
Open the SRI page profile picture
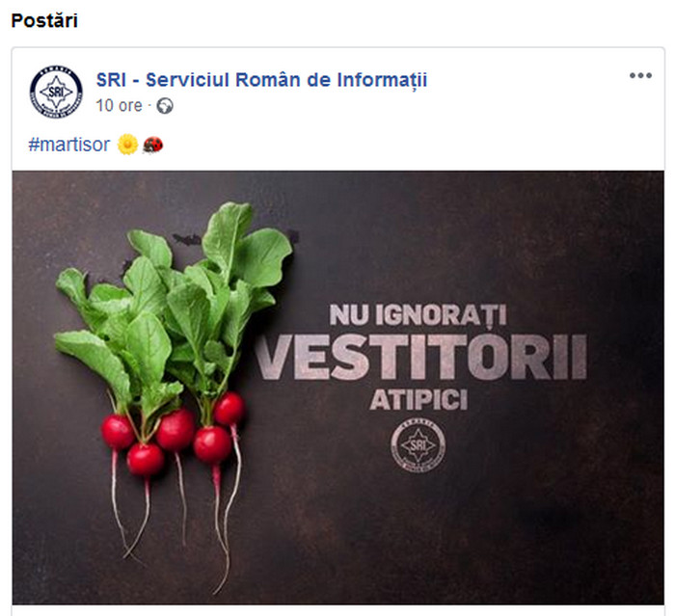[x=56, y=92]
